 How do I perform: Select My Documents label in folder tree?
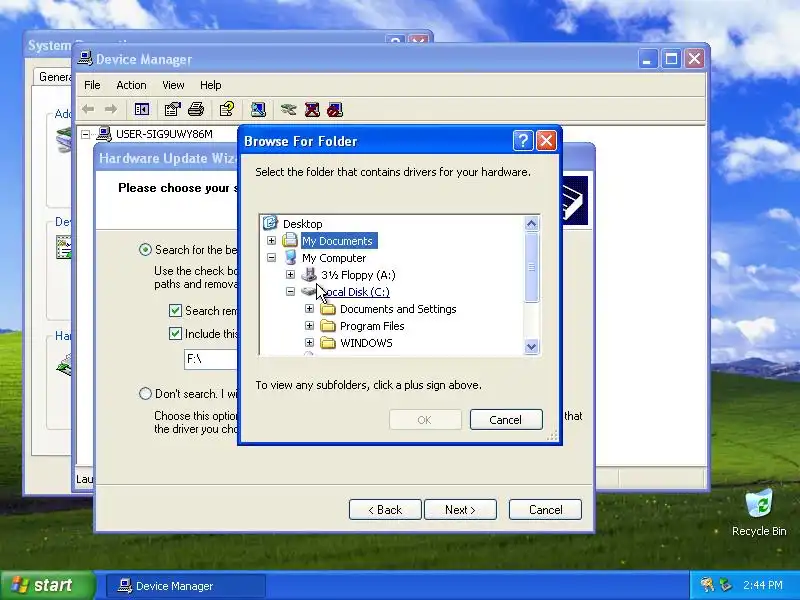tap(337, 240)
